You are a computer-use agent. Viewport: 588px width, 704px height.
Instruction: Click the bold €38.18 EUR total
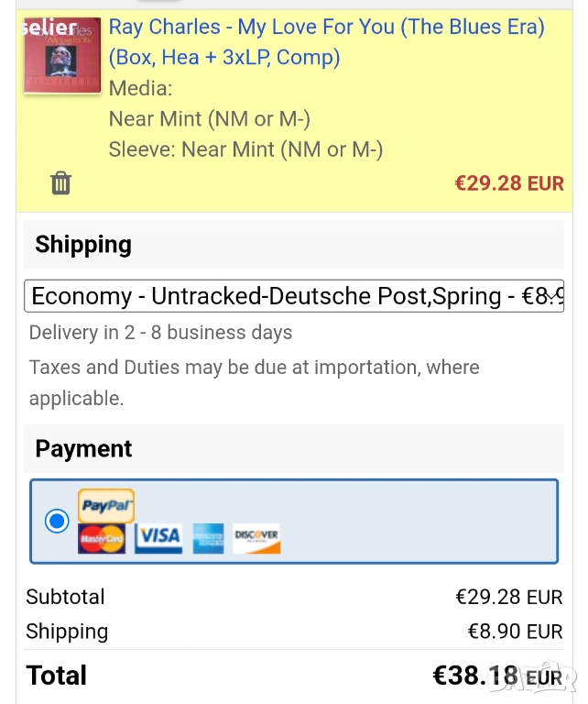(497, 676)
